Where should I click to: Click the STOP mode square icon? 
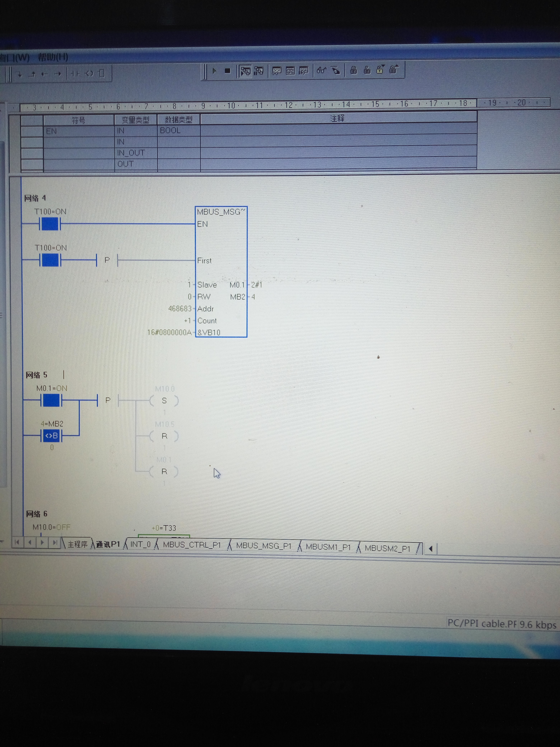(228, 71)
